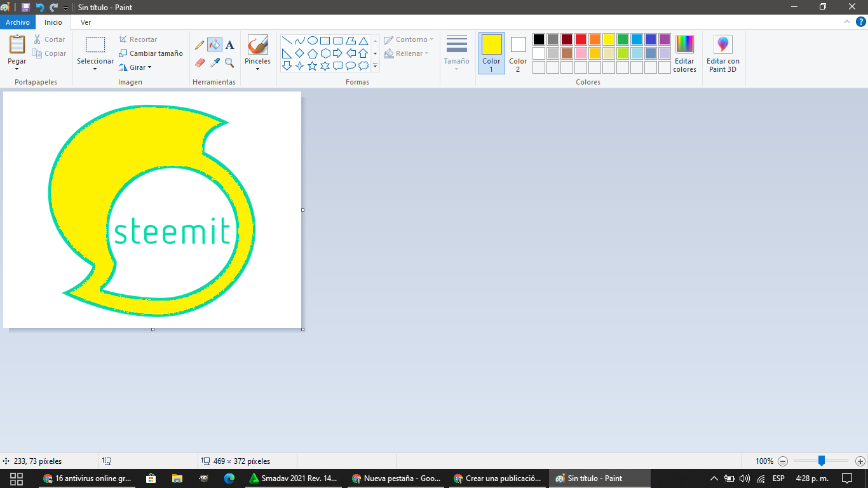Select the Text tool

(x=230, y=45)
